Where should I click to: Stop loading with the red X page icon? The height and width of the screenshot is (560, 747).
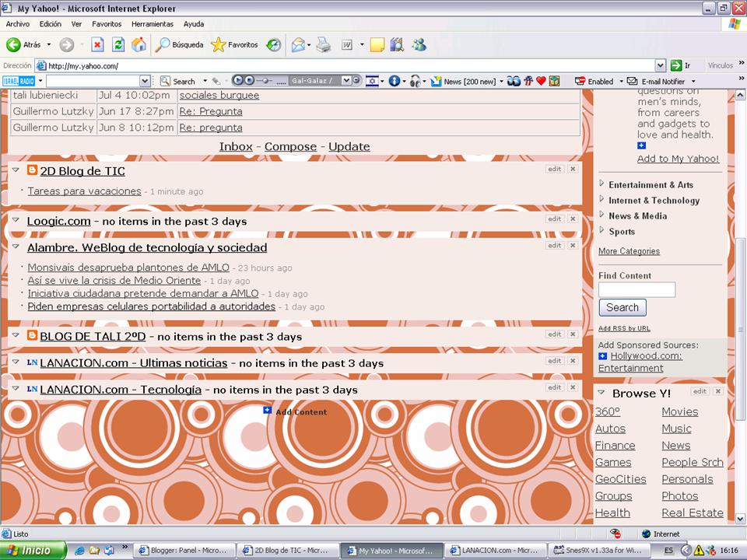pyautogui.click(x=97, y=45)
